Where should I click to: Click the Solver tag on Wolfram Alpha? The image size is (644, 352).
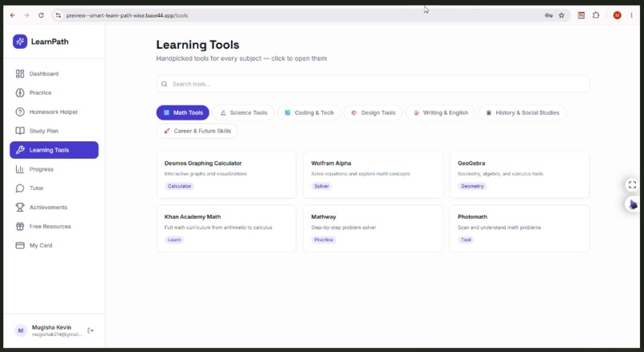pyautogui.click(x=321, y=186)
